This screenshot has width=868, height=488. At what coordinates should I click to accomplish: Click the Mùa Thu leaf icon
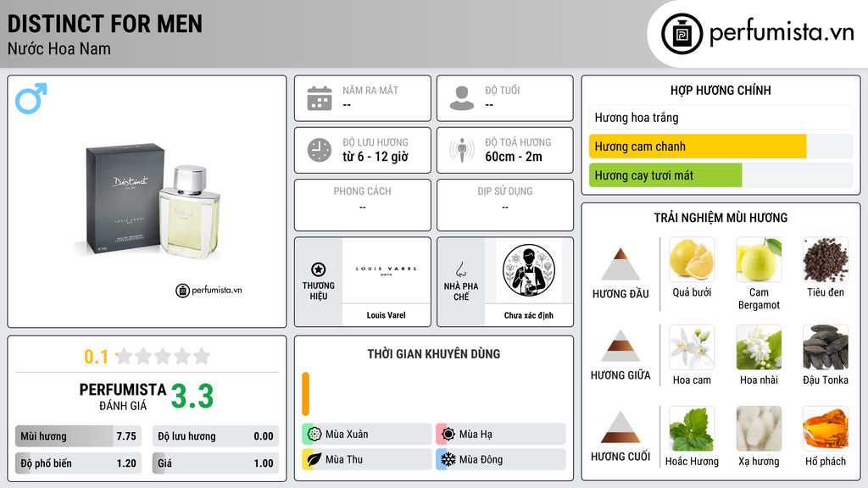click(x=314, y=459)
